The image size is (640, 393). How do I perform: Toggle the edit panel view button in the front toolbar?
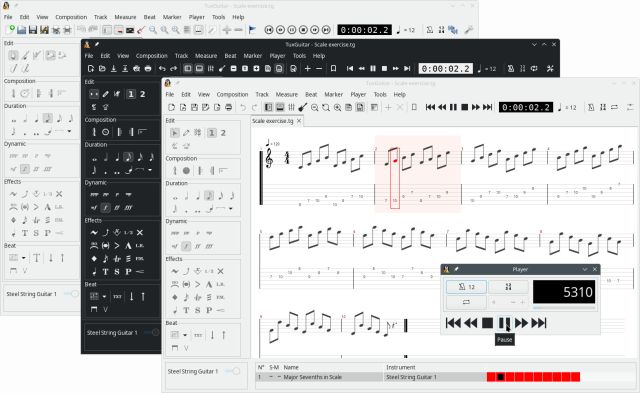(268, 107)
